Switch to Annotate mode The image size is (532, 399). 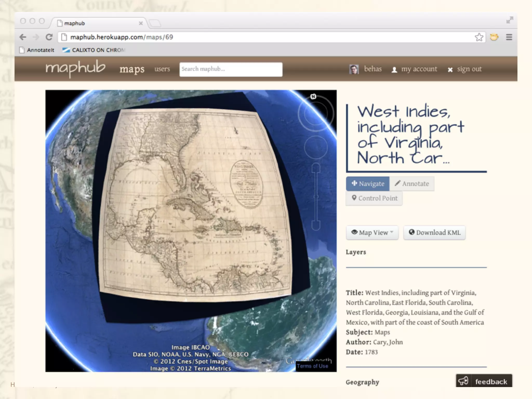click(x=412, y=184)
